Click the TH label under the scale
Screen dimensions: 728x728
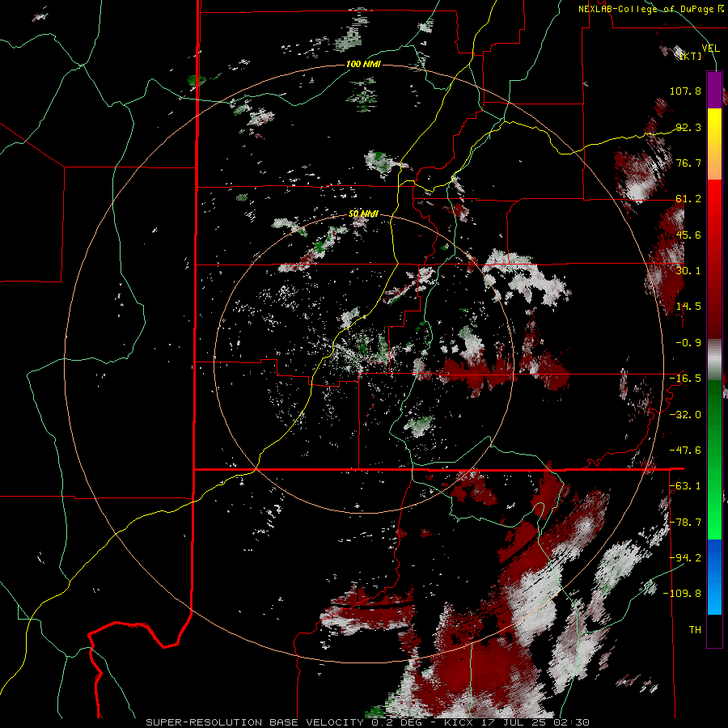[x=695, y=629]
